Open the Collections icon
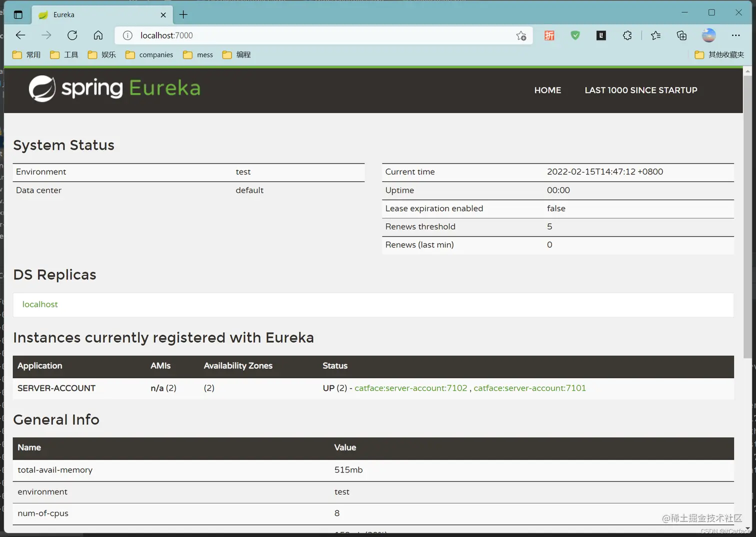 (681, 35)
